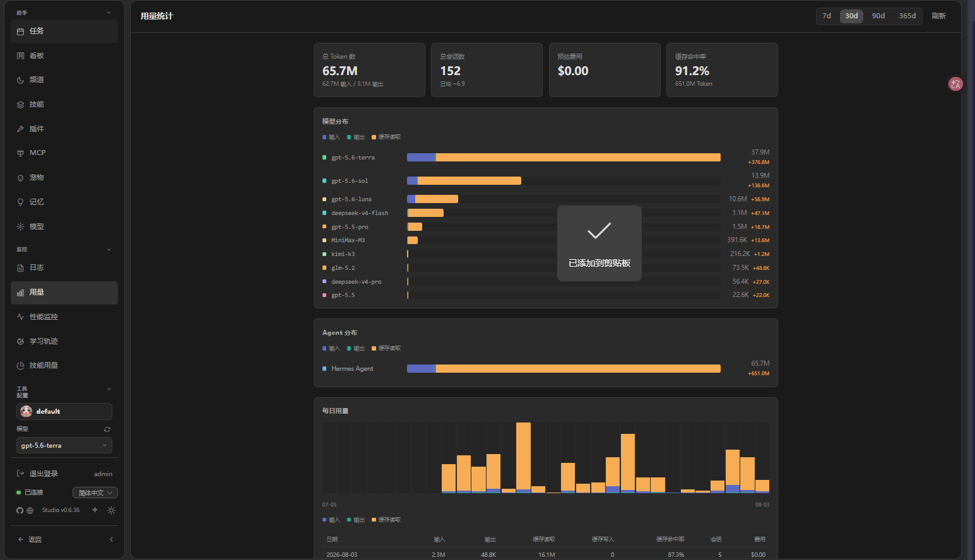Image resolution: width=975 pixels, height=560 pixels.
Task: Select the 7d time range
Action: click(x=827, y=16)
